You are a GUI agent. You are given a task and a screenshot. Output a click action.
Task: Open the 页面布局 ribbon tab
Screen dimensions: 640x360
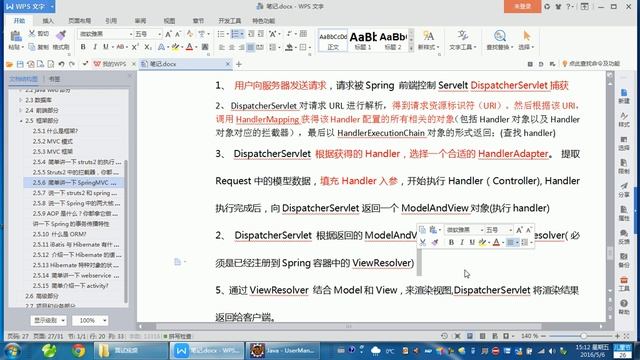(x=80, y=20)
